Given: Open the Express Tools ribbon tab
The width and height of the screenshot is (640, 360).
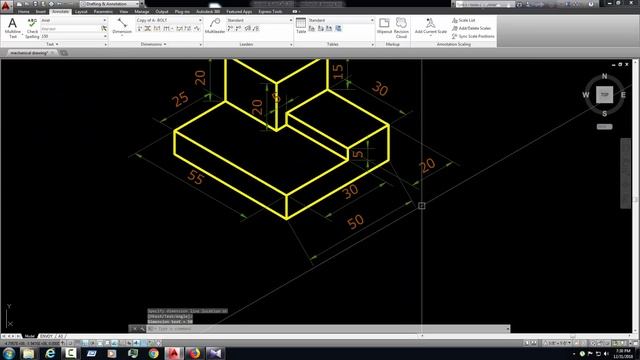Looking at the screenshot, I should pos(271,11).
